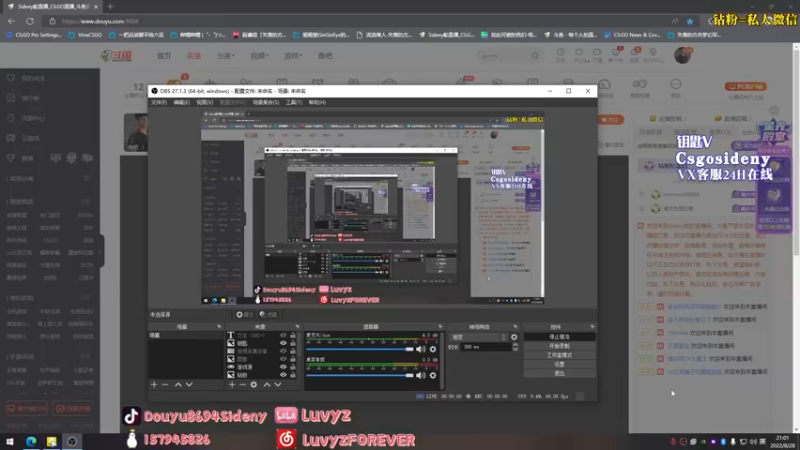Expand the 视频 dropdown in Douyu navigation
Screen dimensions: 800x450
click(x=259, y=56)
